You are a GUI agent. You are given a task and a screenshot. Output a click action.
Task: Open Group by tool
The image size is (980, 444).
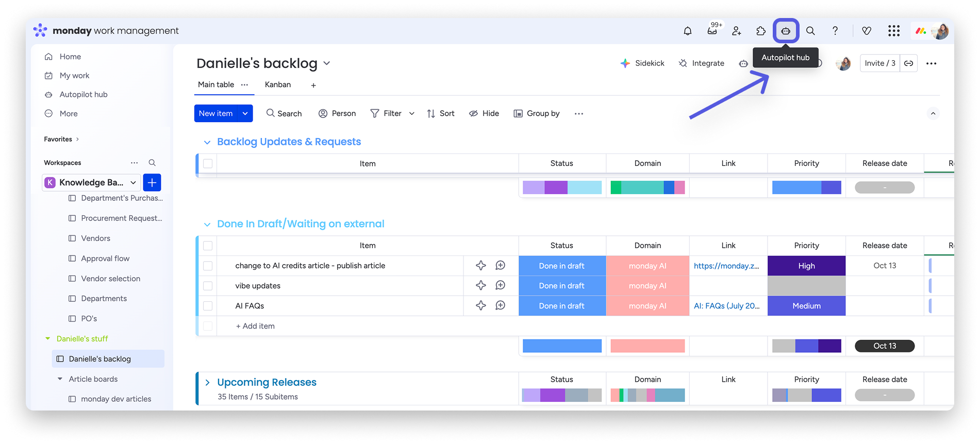click(537, 113)
